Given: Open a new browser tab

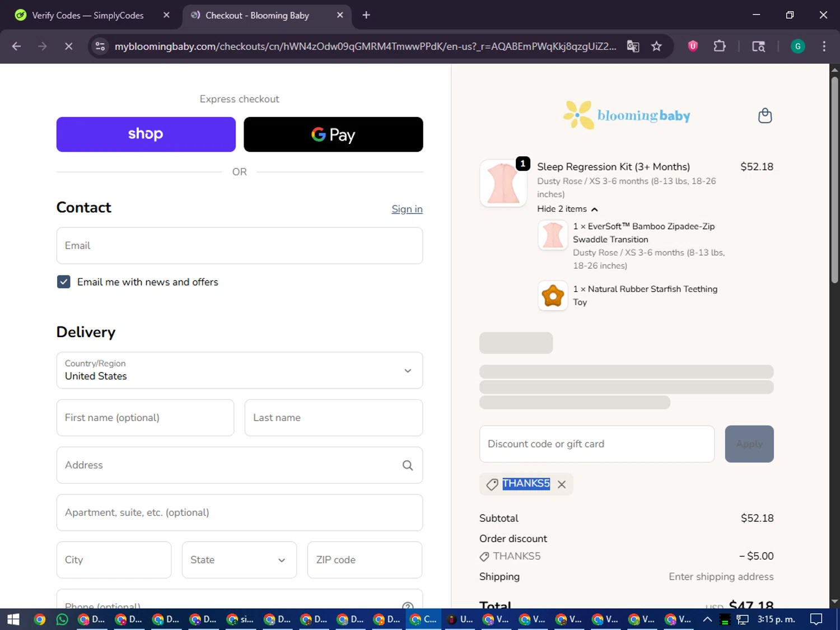Looking at the screenshot, I should [x=366, y=15].
